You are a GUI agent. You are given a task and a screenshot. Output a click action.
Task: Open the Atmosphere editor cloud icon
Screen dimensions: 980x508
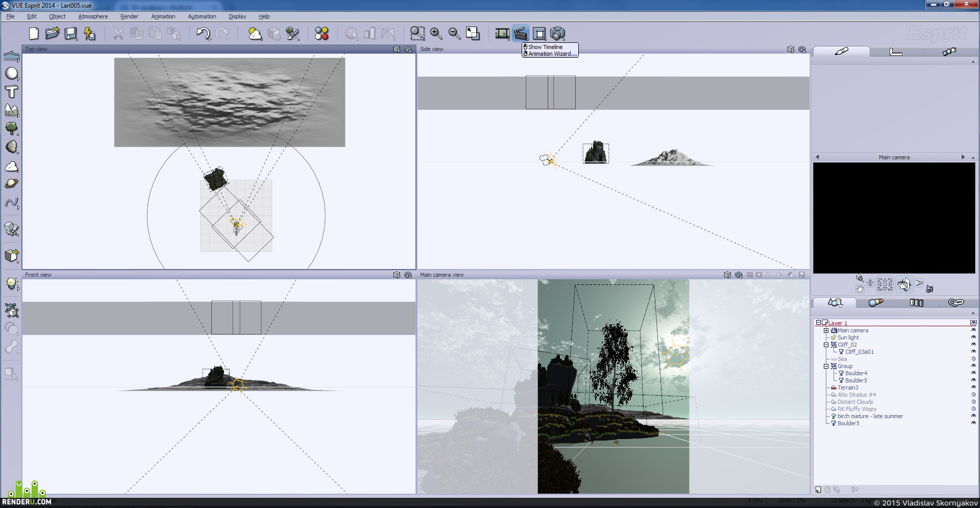pos(255,34)
